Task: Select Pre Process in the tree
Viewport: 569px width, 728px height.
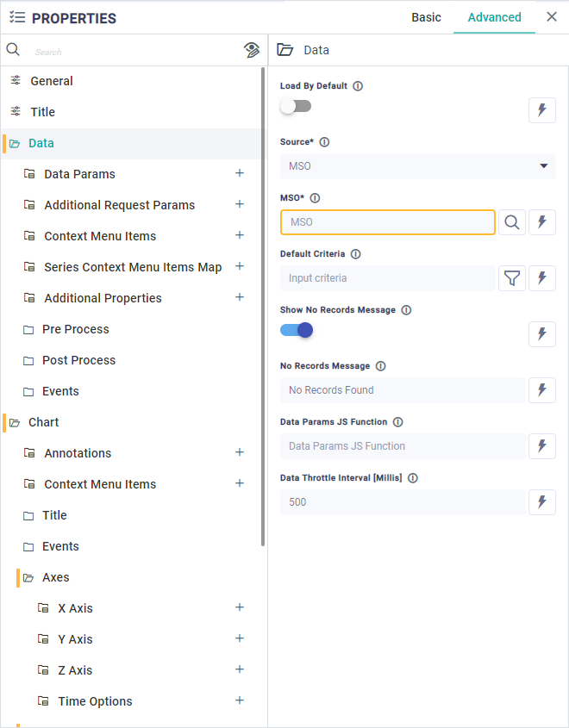Action: (76, 329)
